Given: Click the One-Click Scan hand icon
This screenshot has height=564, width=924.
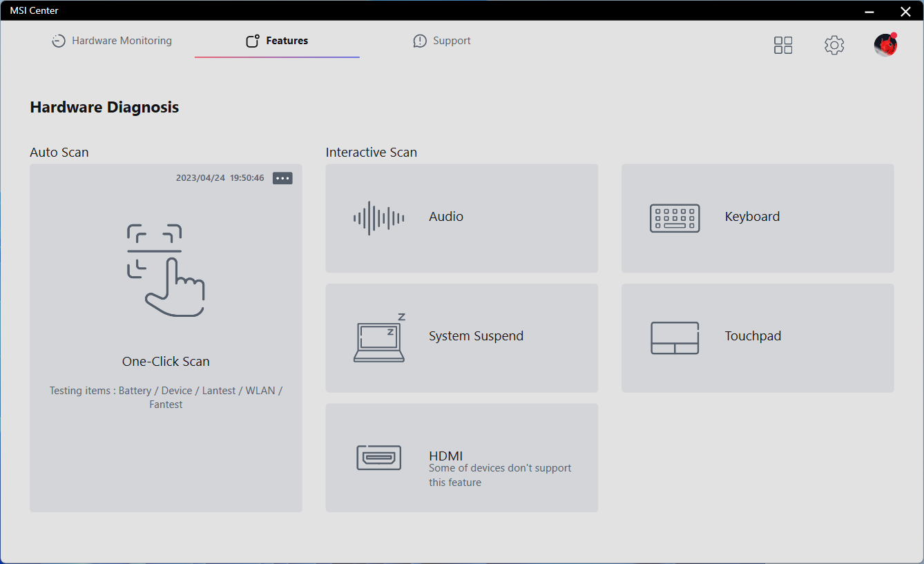Looking at the screenshot, I should tap(166, 270).
